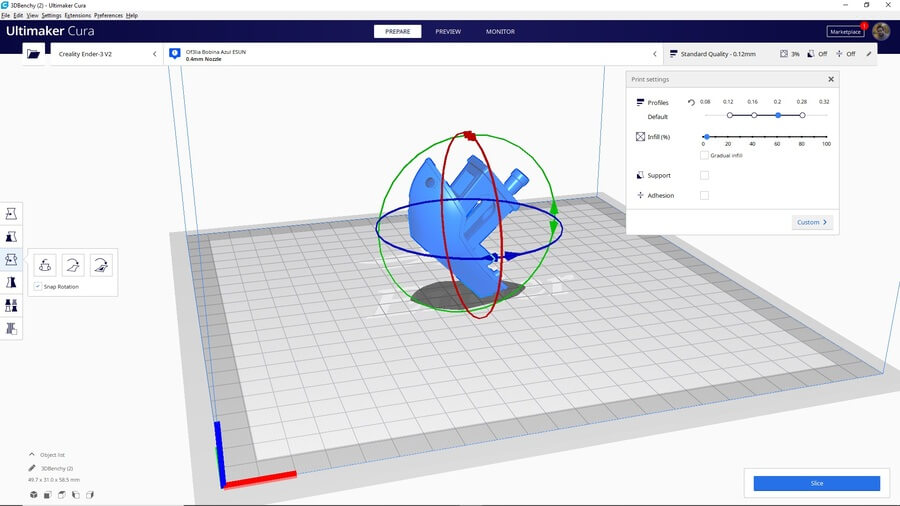Open Support Blocker tool

tap(11, 328)
